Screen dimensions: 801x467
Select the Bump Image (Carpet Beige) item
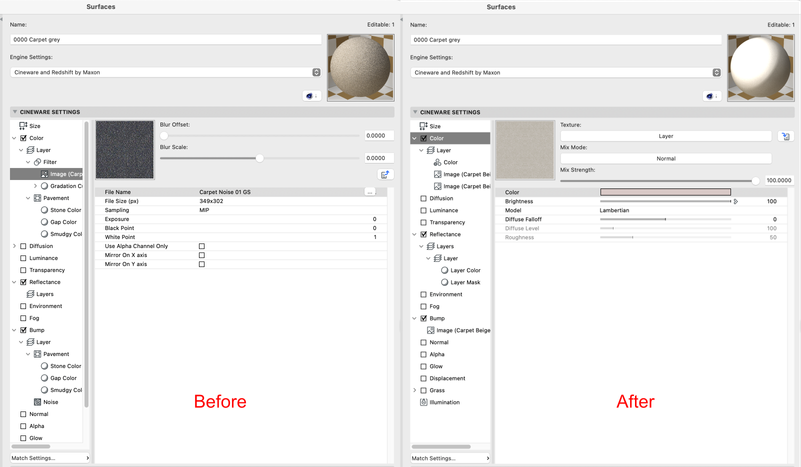pos(459,330)
